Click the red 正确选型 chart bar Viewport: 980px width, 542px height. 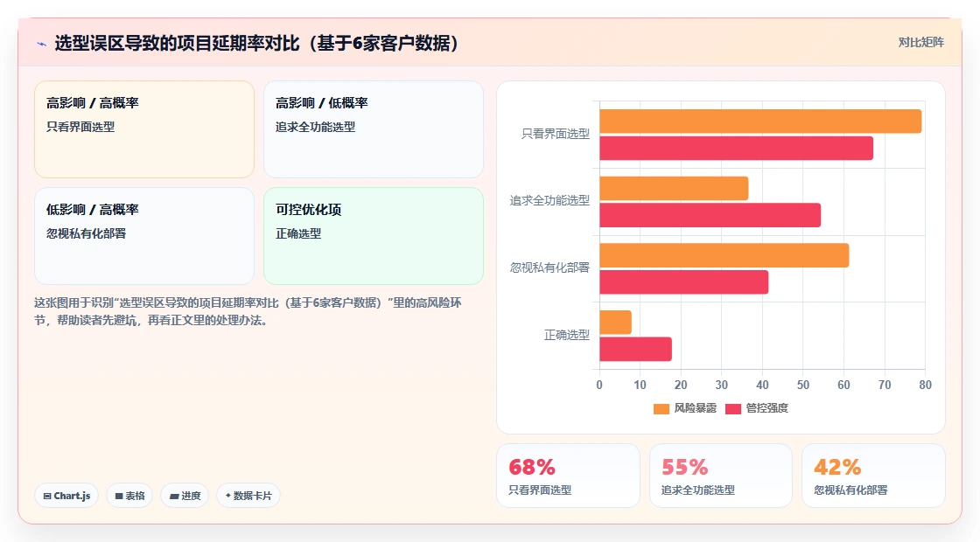click(635, 349)
